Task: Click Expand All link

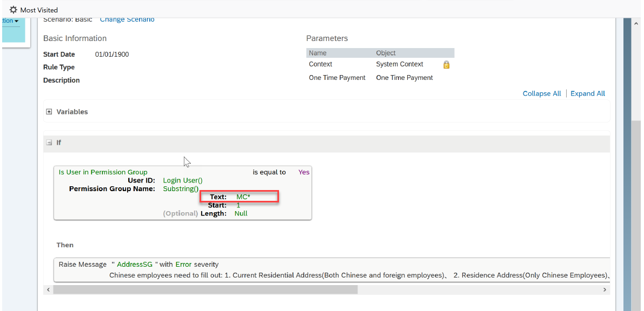Action: (x=588, y=93)
